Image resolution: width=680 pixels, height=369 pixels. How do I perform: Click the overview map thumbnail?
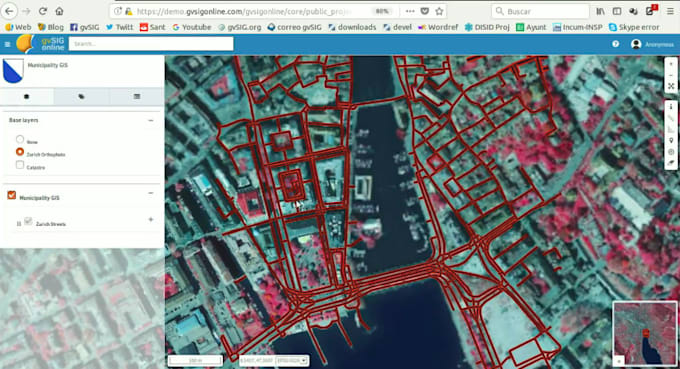click(x=645, y=334)
